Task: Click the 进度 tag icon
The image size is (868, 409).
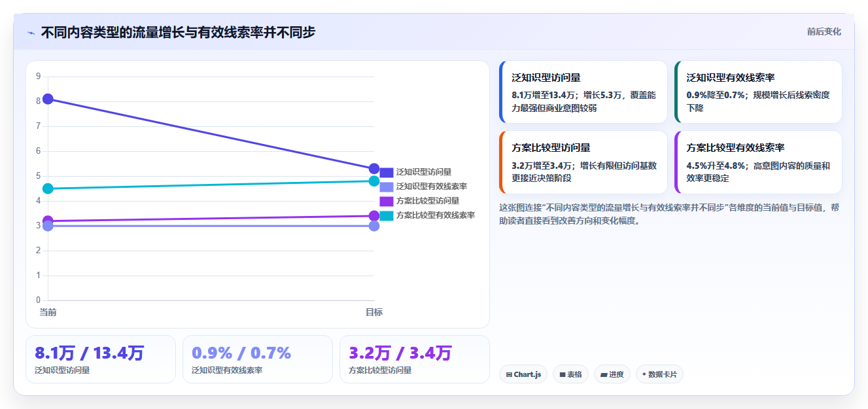Action: point(604,375)
